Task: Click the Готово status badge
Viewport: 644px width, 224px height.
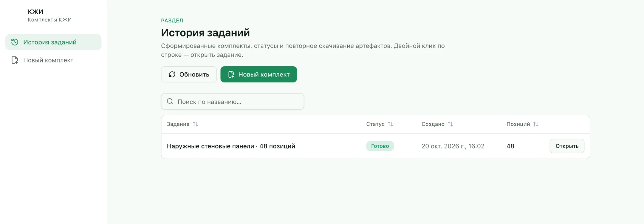Action: pos(380,146)
